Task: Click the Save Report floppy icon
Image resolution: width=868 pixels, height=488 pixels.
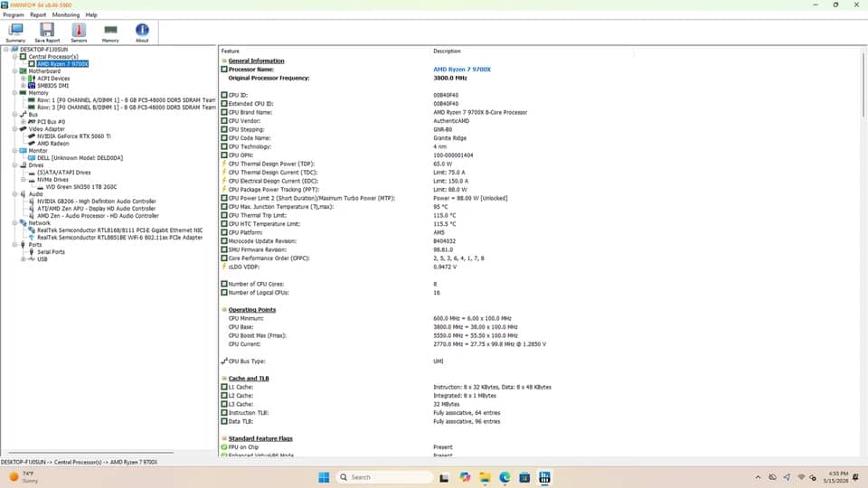Action: [47, 33]
